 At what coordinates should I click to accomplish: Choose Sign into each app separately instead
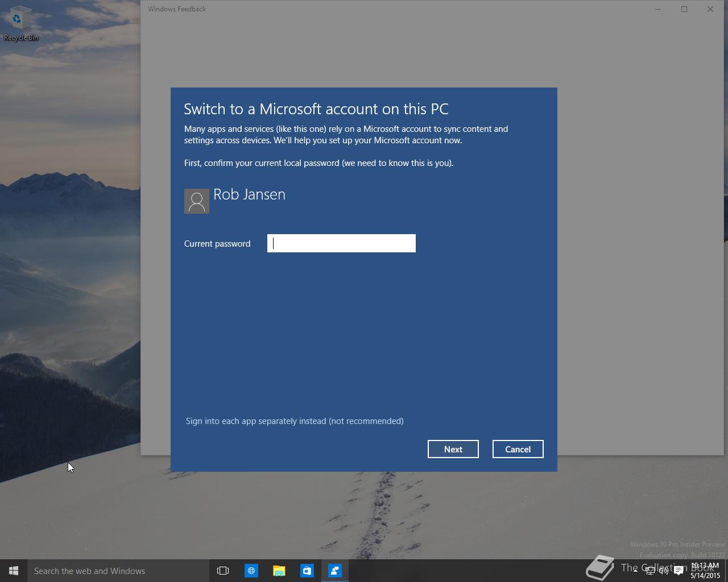295,421
